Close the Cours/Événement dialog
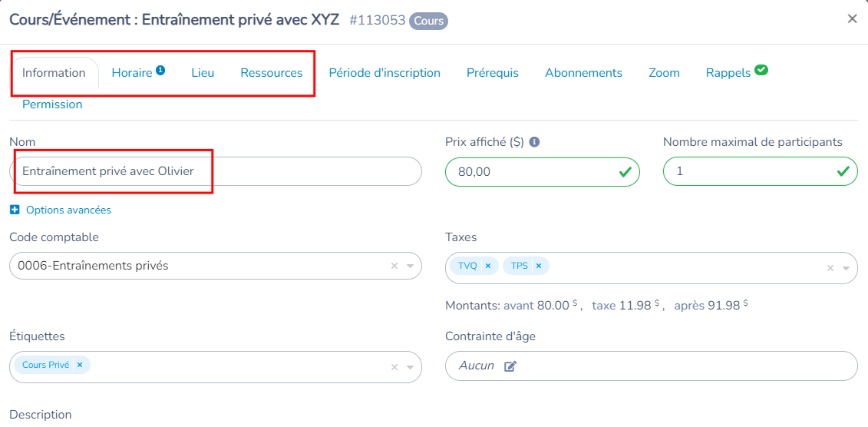 click(852, 19)
